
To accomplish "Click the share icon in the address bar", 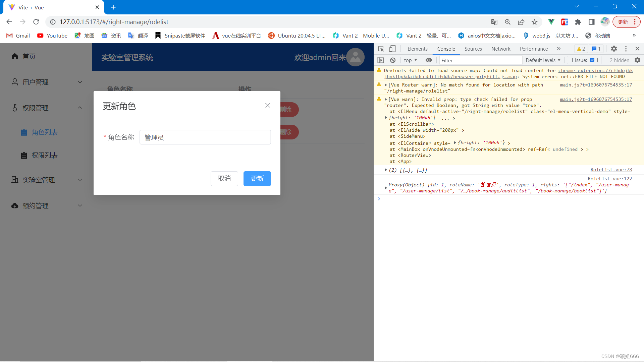I will (x=521, y=22).
